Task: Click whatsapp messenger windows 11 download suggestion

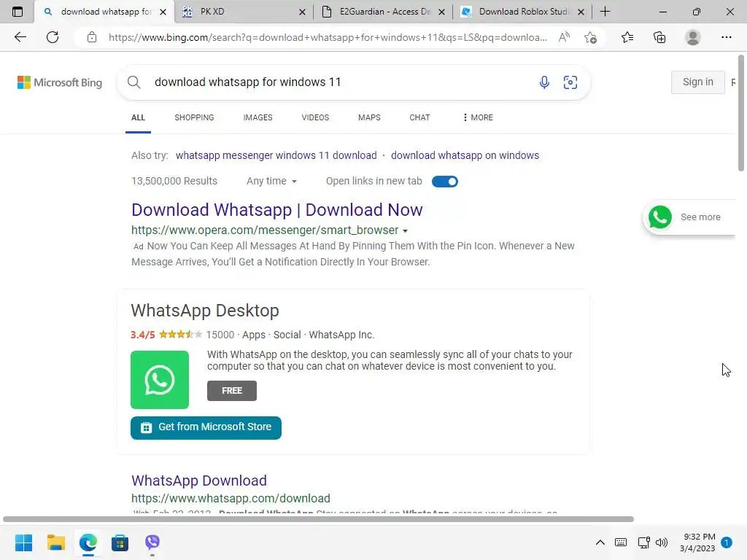Action: coord(276,155)
